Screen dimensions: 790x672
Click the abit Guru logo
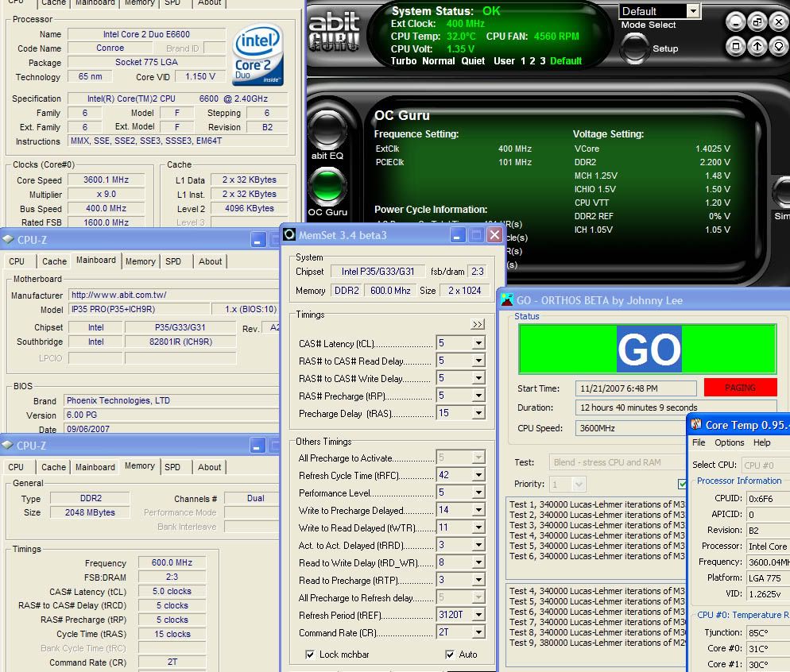point(334,32)
